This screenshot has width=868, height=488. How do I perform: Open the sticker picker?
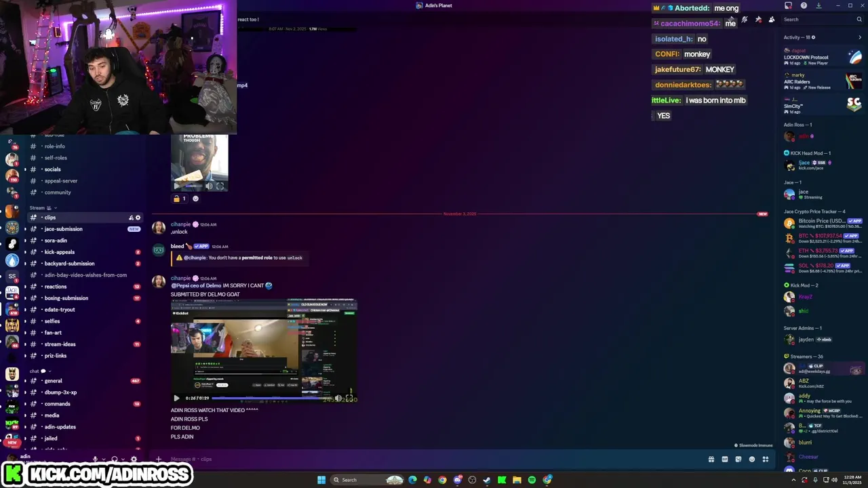pyautogui.click(x=738, y=460)
